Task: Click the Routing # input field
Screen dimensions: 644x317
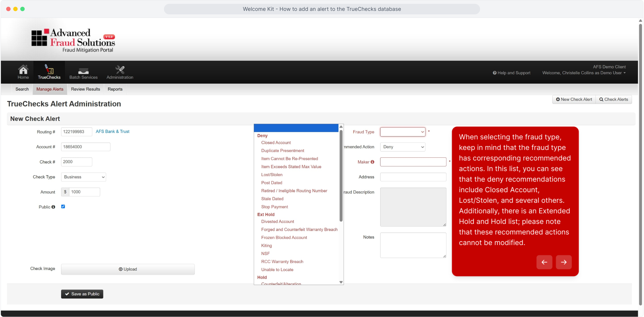Action: pyautogui.click(x=77, y=132)
